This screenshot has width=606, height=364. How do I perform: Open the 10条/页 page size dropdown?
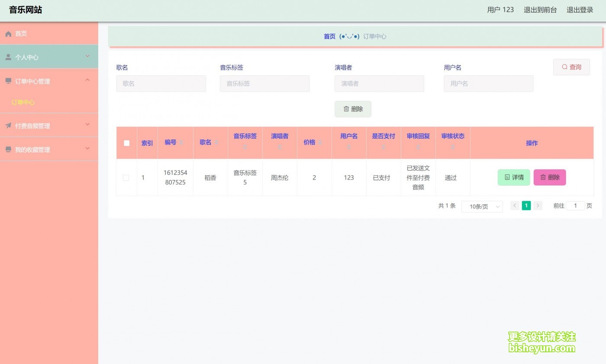482,207
